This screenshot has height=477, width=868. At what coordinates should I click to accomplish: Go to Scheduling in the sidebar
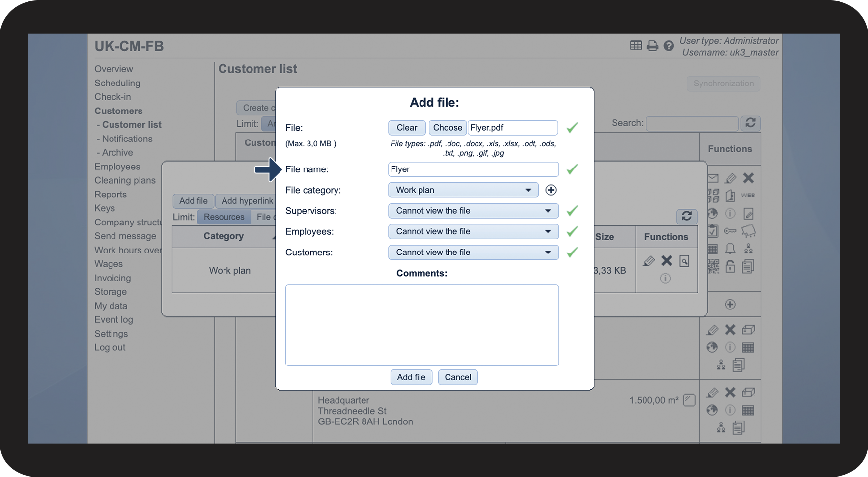(117, 83)
